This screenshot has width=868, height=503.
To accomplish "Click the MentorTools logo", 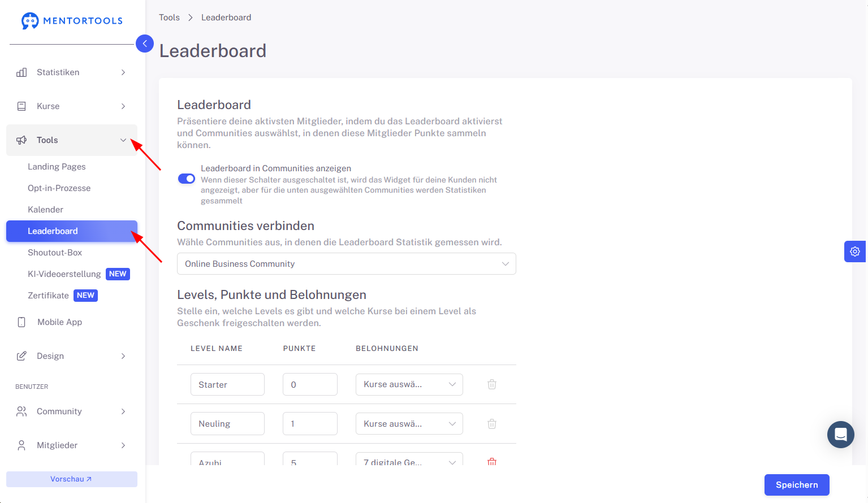I will (72, 21).
